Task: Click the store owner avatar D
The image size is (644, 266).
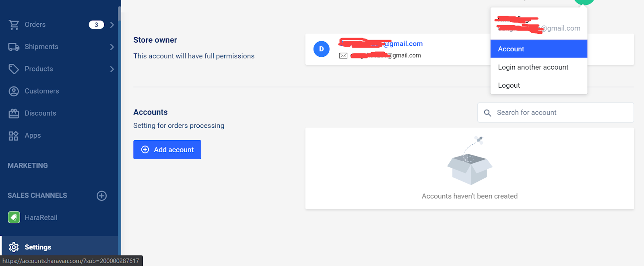Action: point(321,49)
